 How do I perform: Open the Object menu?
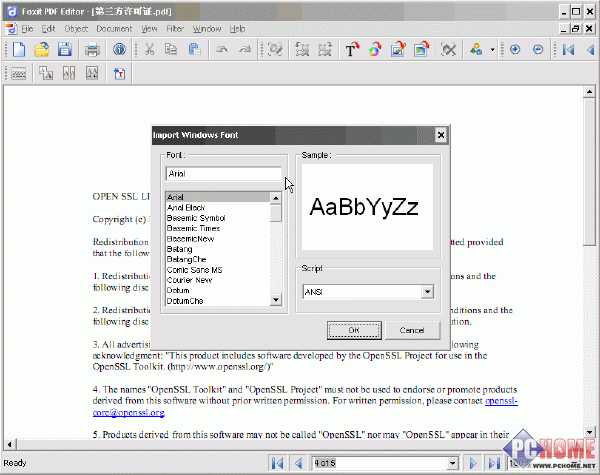click(76, 29)
